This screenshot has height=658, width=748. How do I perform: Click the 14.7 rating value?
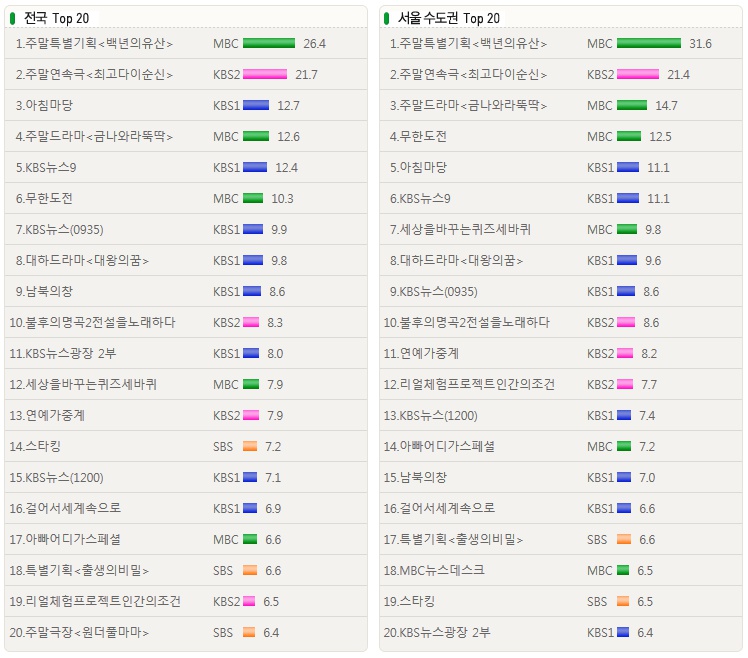click(x=666, y=106)
